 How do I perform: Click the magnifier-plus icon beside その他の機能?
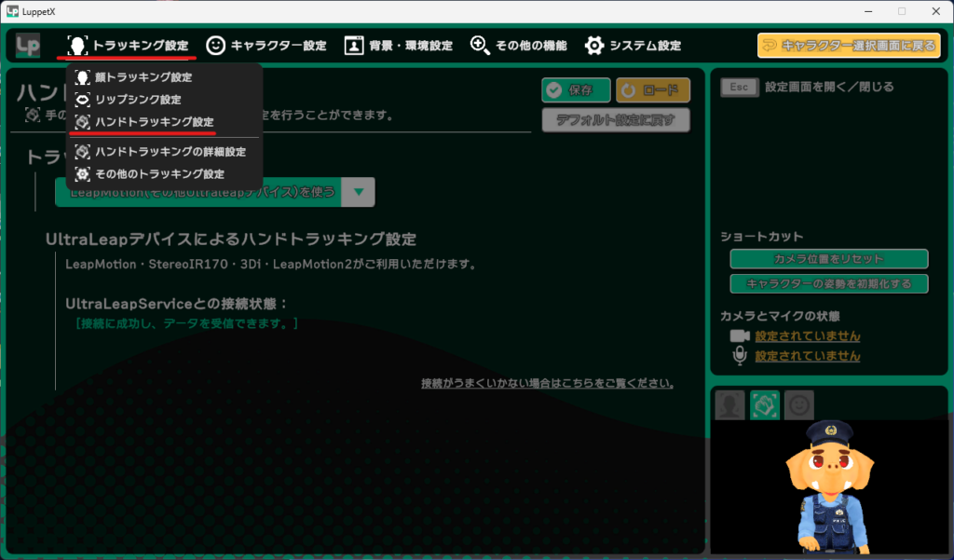[x=478, y=44]
